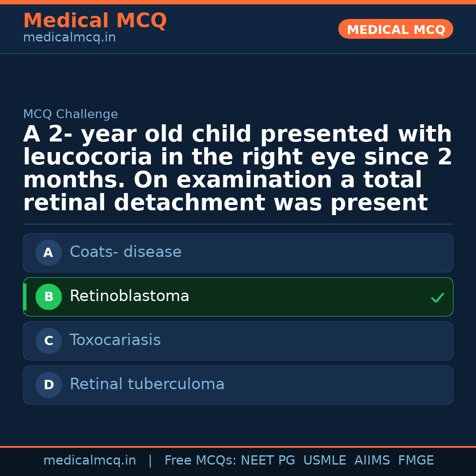Viewport: 476px width, 476px height.
Task: Open the medicalmcq.in link below the header title
Action: (x=69, y=38)
